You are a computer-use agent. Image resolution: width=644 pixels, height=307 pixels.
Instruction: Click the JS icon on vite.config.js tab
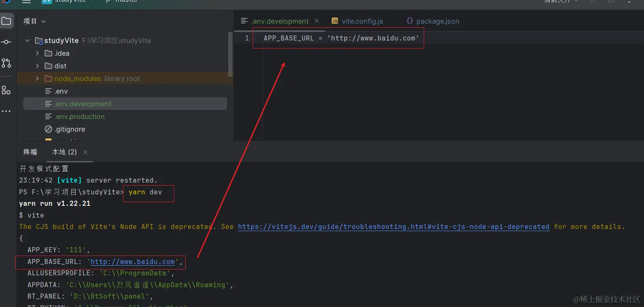(335, 21)
